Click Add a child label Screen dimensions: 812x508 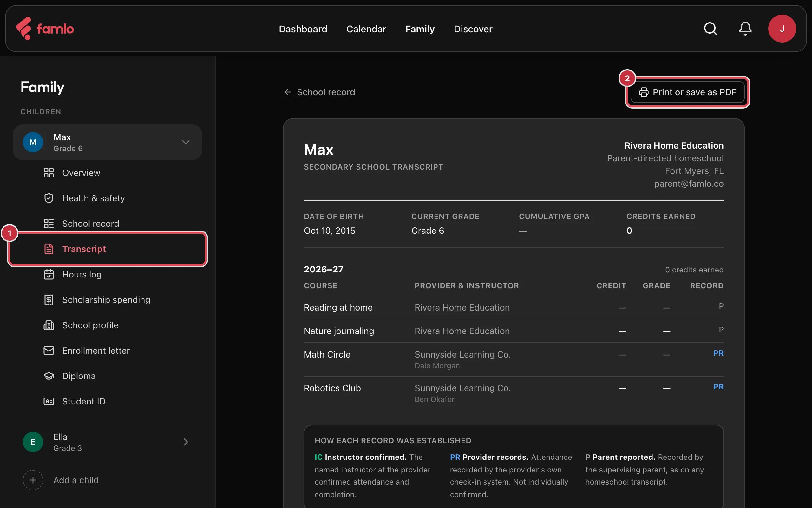[x=76, y=480]
